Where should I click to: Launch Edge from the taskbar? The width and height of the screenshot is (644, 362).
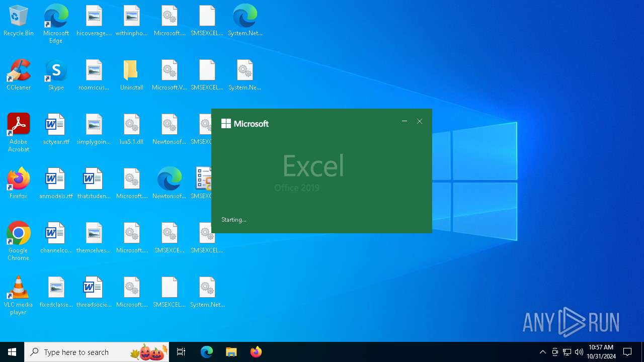207,352
